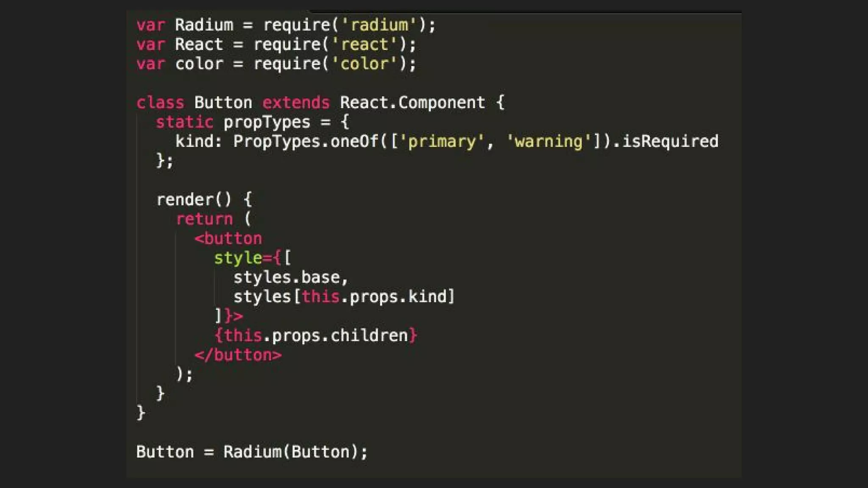Click this.props.children expression
The height and width of the screenshot is (488, 868).
(x=316, y=335)
